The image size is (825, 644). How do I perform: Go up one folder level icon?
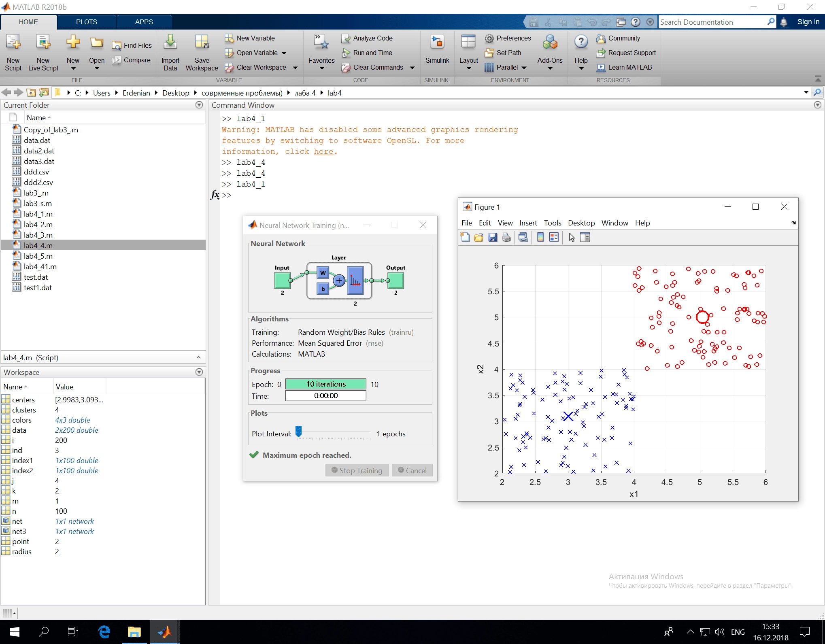31,93
